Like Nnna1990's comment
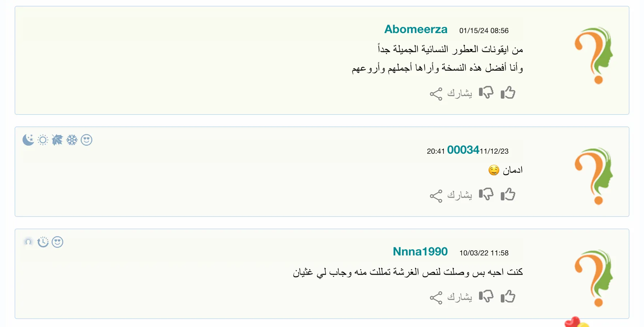The height and width of the screenshot is (327, 644). tap(508, 296)
